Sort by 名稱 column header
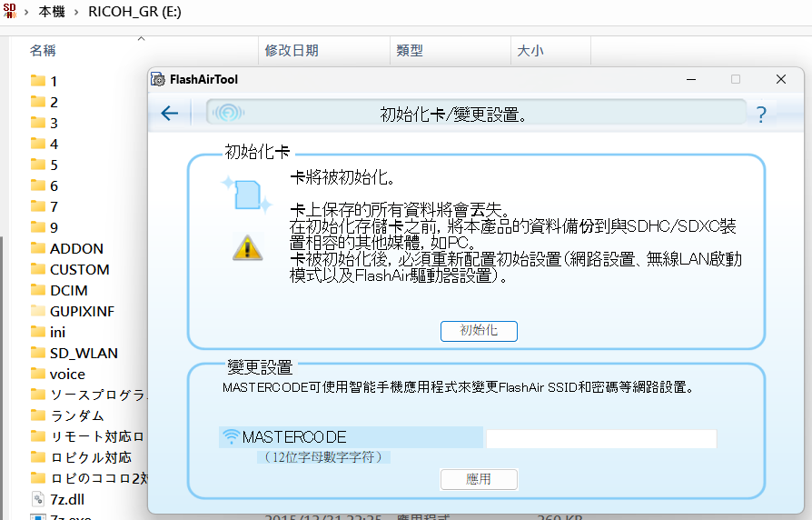The height and width of the screenshot is (520, 812). tap(43, 50)
